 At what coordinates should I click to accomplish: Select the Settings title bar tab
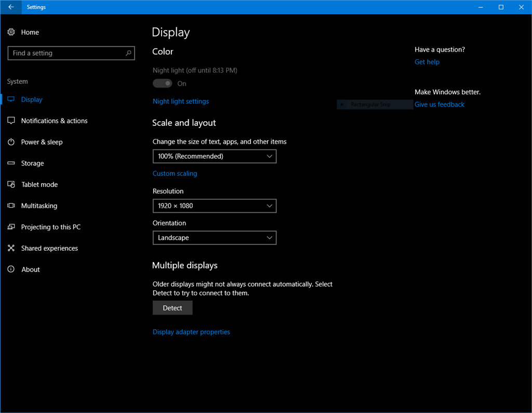click(x=36, y=7)
